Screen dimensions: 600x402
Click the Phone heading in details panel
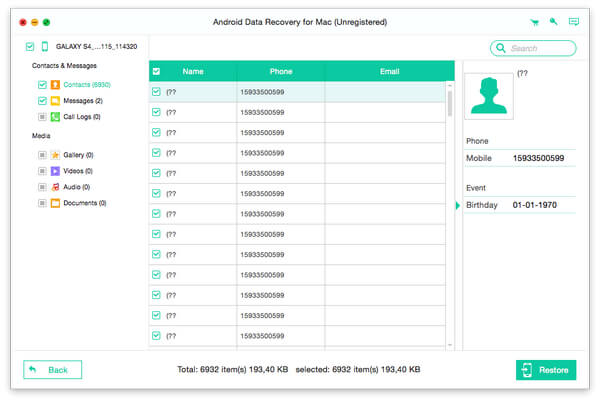point(477,141)
